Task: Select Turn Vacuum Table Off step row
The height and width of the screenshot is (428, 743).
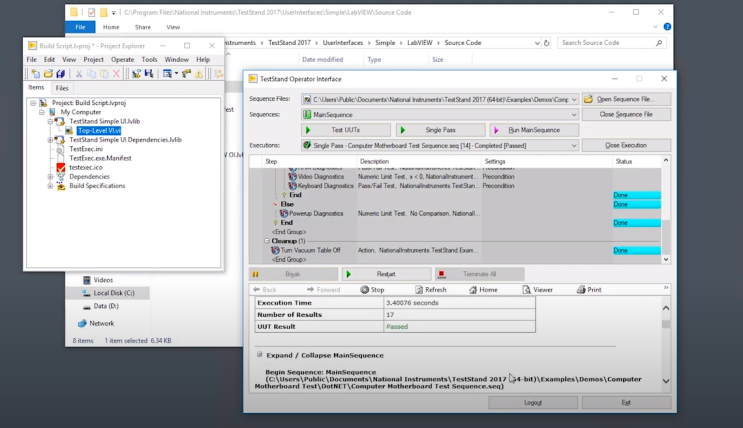Action: (x=455, y=250)
